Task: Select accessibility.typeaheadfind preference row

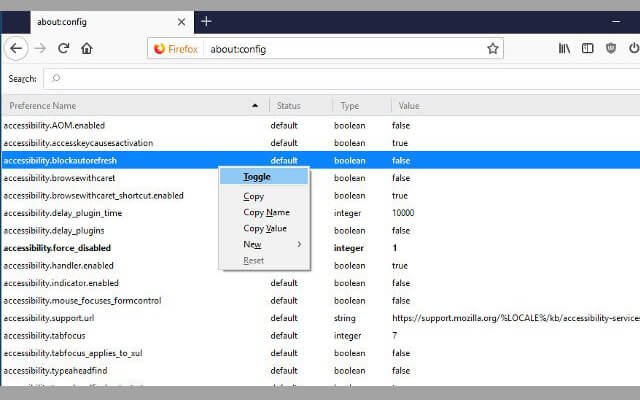Action: pos(321,371)
